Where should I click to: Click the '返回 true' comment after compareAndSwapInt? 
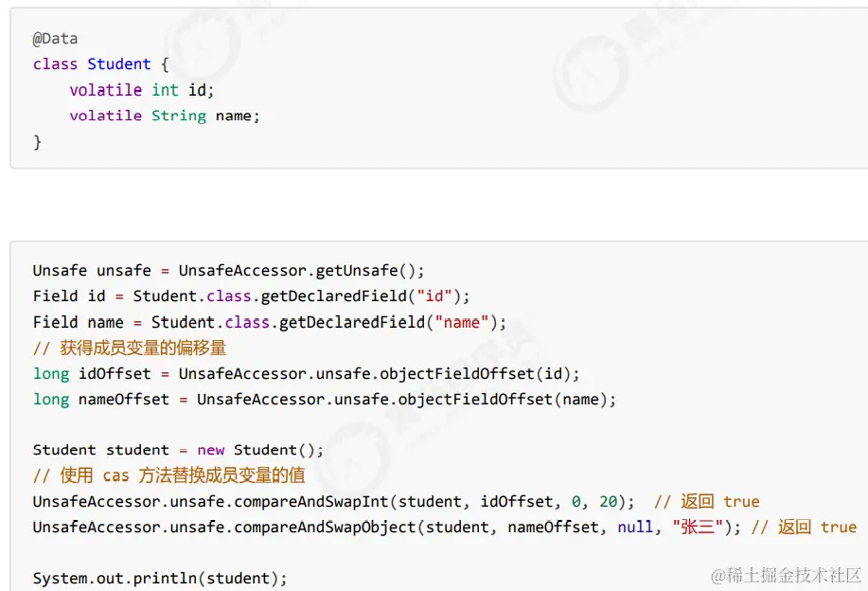click(x=707, y=501)
